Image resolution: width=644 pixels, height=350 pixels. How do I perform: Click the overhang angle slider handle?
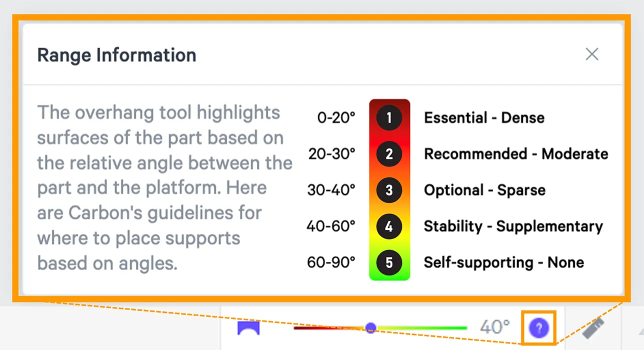pos(370,328)
